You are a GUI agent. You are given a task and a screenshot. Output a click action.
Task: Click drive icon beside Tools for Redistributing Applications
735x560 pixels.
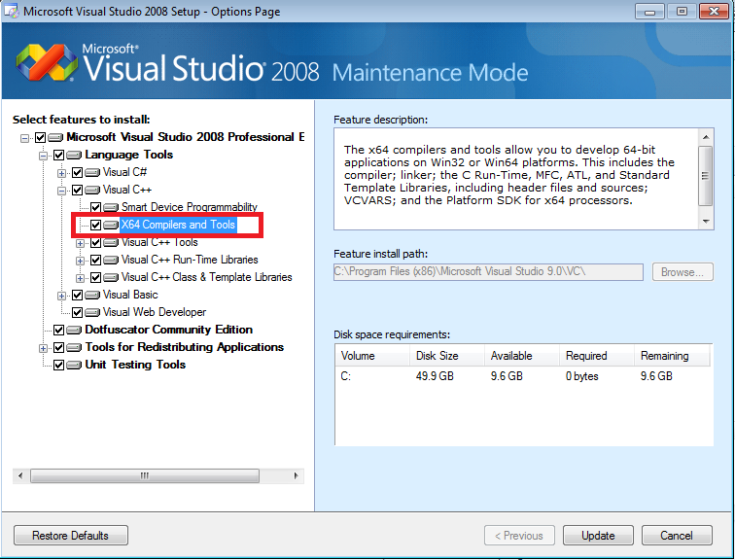[x=74, y=347]
